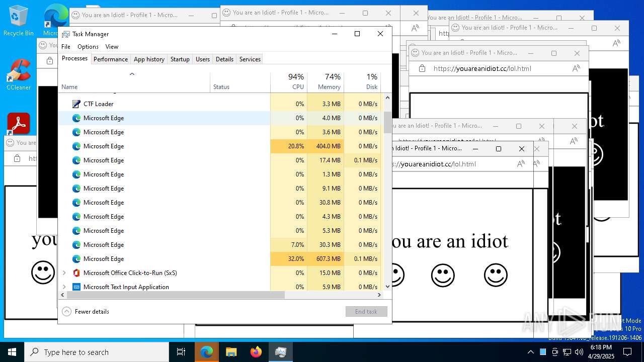
Task: Switch to the Details tab
Action: point(224,59)
